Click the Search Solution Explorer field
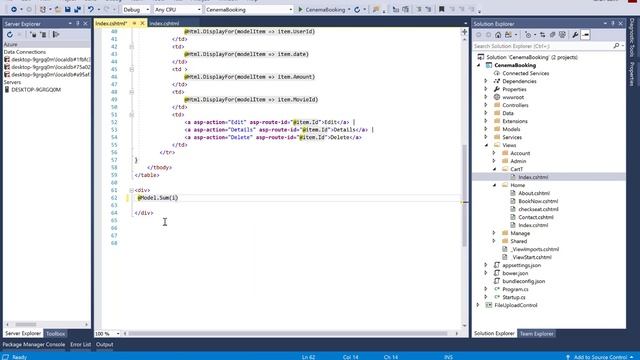Screen dimensions: 640x360 [543, 46]
